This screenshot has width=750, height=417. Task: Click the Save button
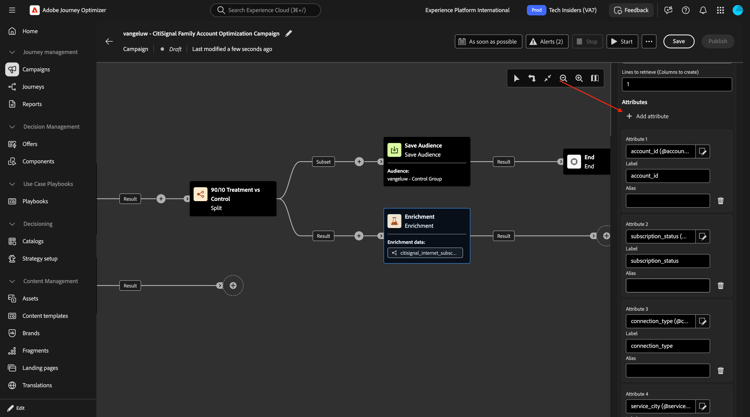(678, 42)
